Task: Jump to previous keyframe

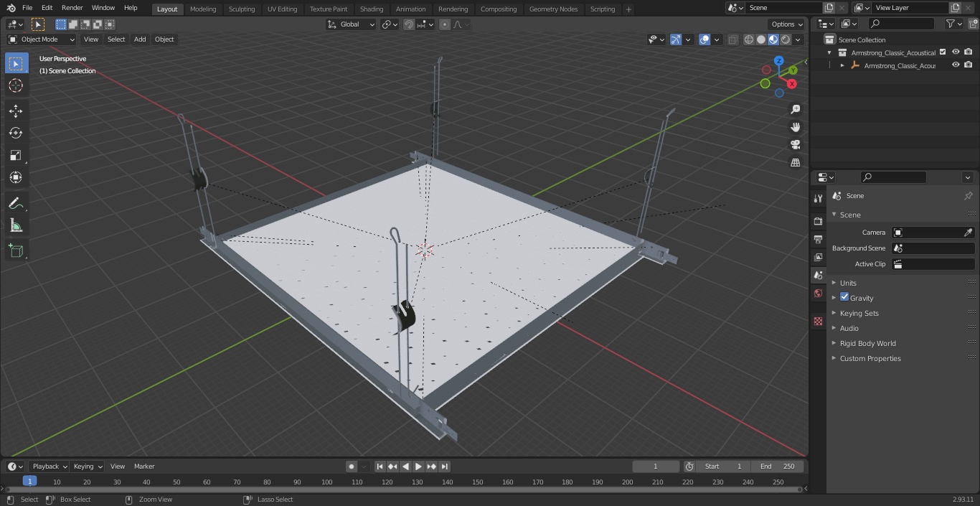Action: [x=392, y=467]
